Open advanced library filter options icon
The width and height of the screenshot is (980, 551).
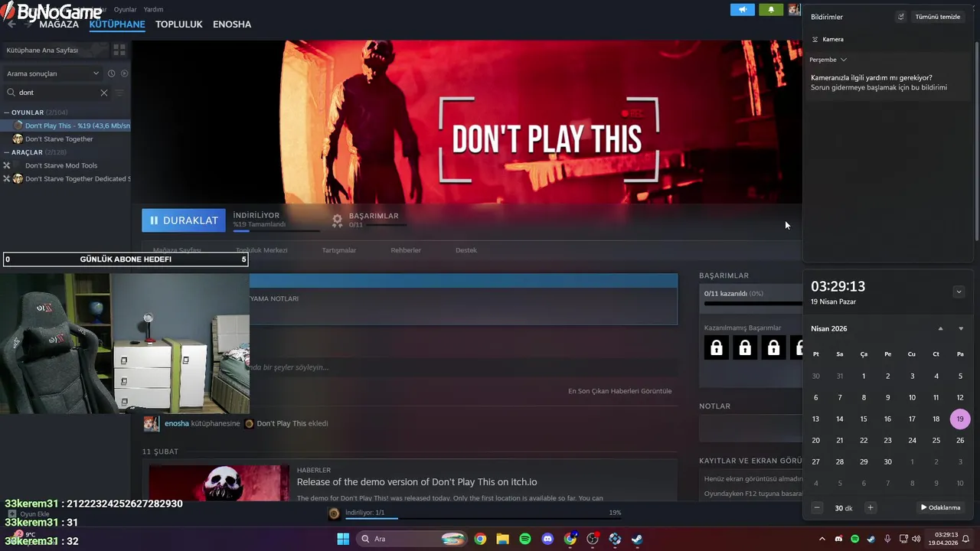(x=119, y=93)
